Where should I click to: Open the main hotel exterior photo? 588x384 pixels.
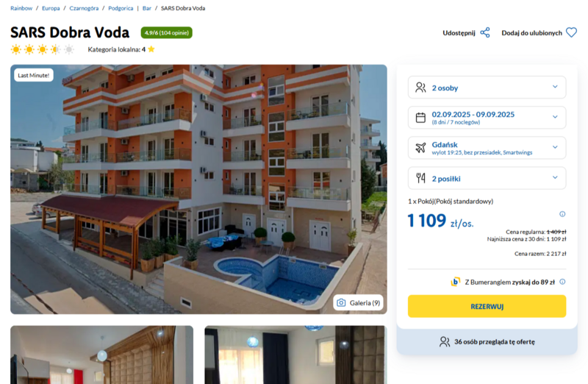(x=198, y=189)
